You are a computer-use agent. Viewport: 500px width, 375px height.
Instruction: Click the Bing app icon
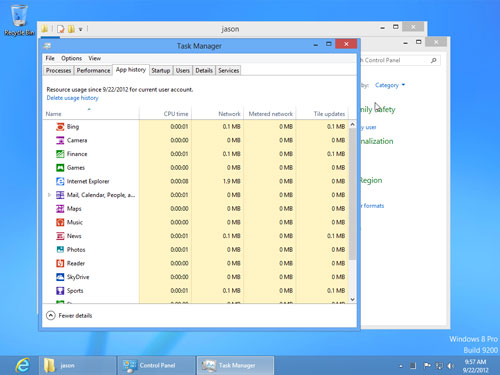60,127
